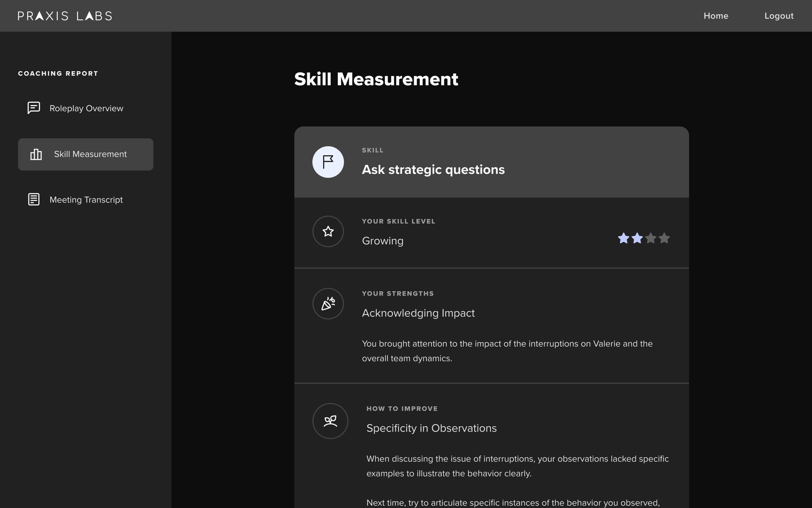Click the star icon beside Your Skill Level
Screen dimensions: 812x508
click(328, 231)
